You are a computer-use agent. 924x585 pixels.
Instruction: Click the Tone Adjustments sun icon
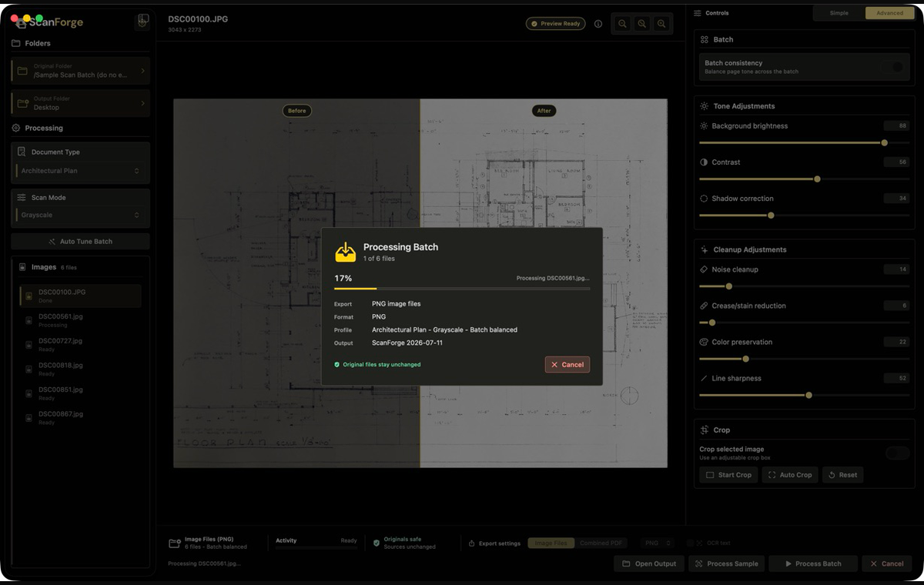click(705, 106)
